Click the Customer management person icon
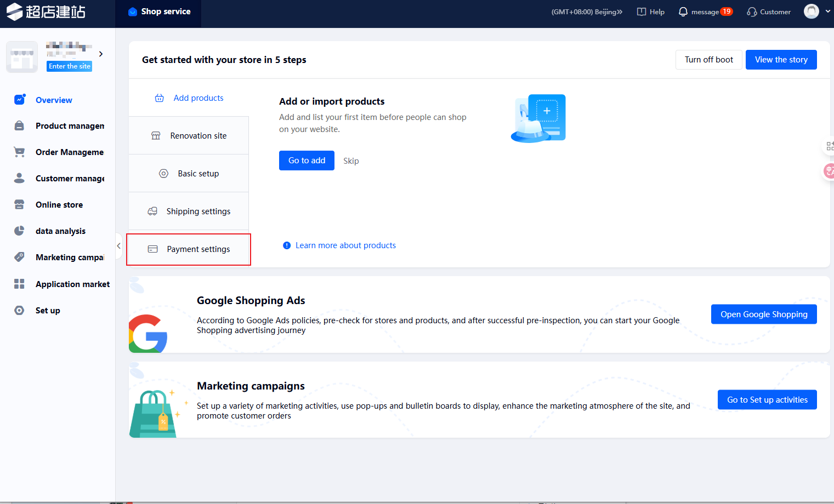The width and height of the screenshot is (834, 504). [x=19, y=178]
